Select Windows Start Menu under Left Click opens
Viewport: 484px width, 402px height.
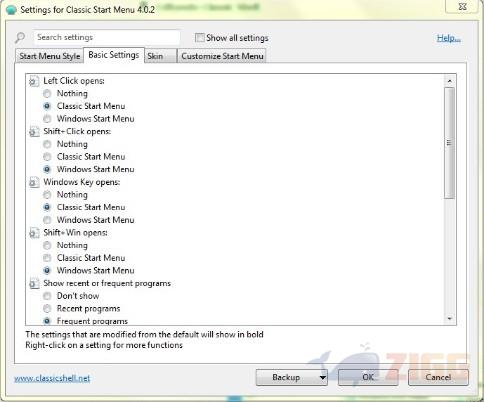pos(47,119)
